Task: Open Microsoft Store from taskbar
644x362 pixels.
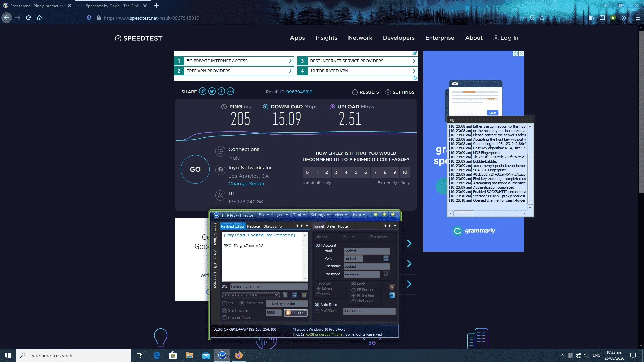Action: [173, 355]
